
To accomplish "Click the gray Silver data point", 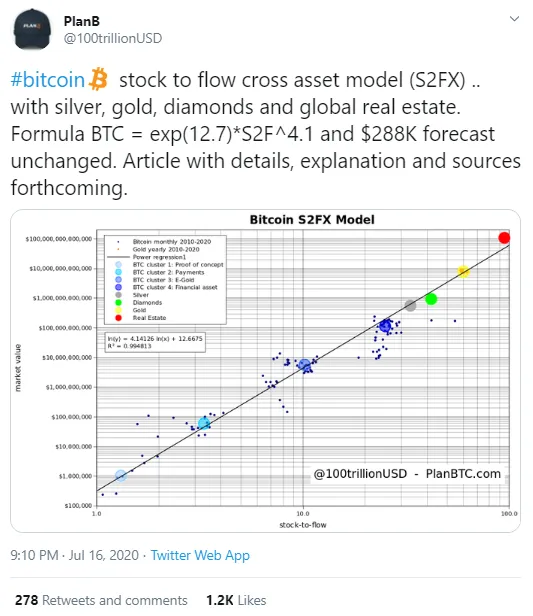I will tap(410, 305).
